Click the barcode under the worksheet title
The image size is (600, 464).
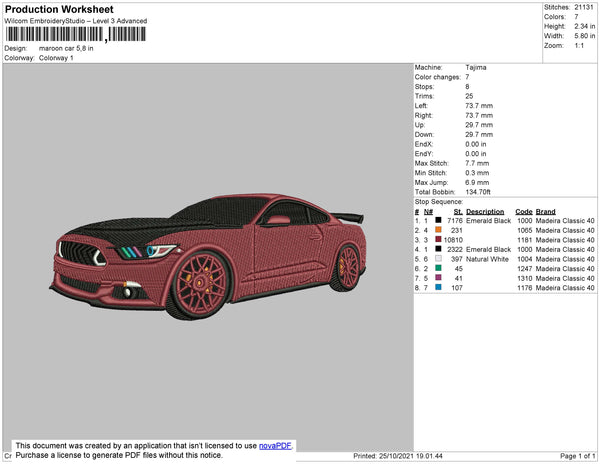(x=76, y=34)
